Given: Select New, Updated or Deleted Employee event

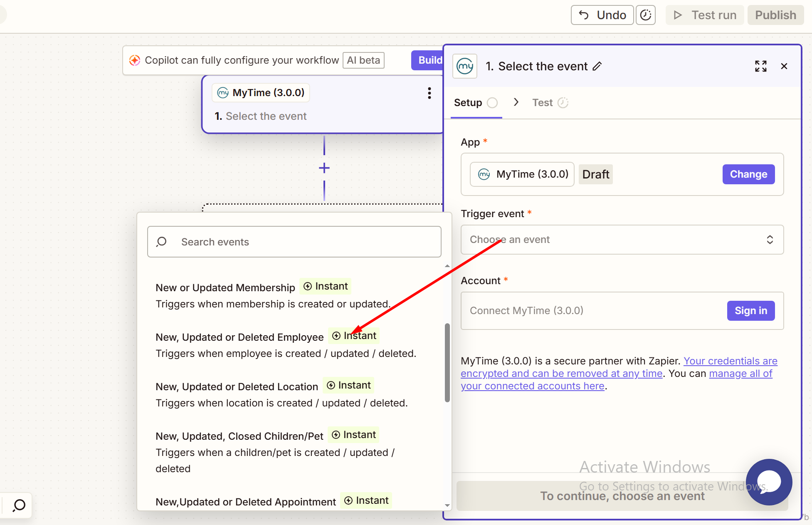Looking at the screenshot, I should point(239,337).
